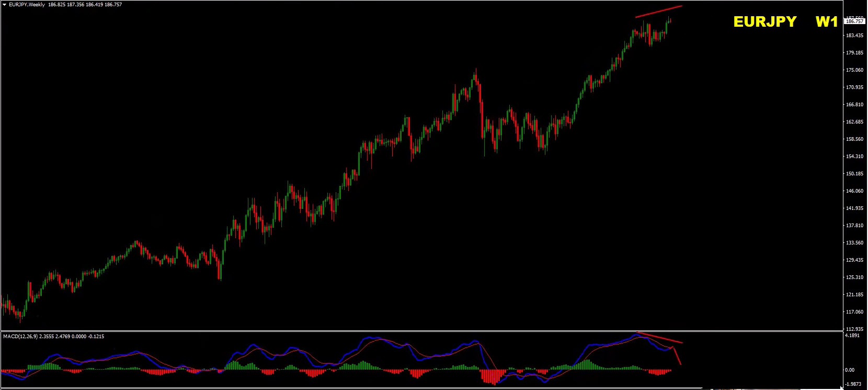The width and height of the screenshot is (868, 390).
Task: Open the dropdown arrow beside EURJPY,Weekly
Action: click(x=4, y=5)
